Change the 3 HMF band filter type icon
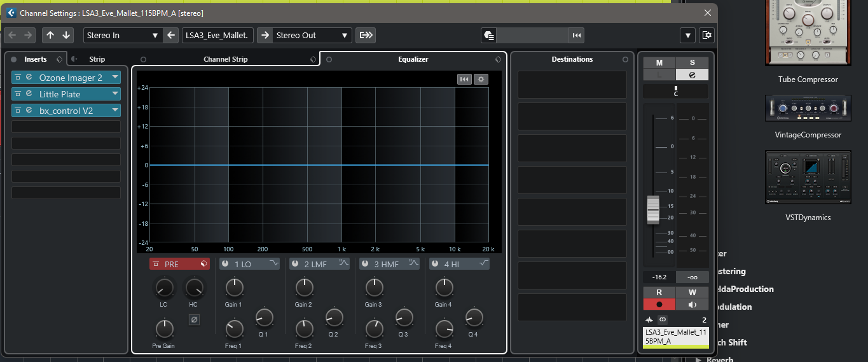 click(413, 263)
